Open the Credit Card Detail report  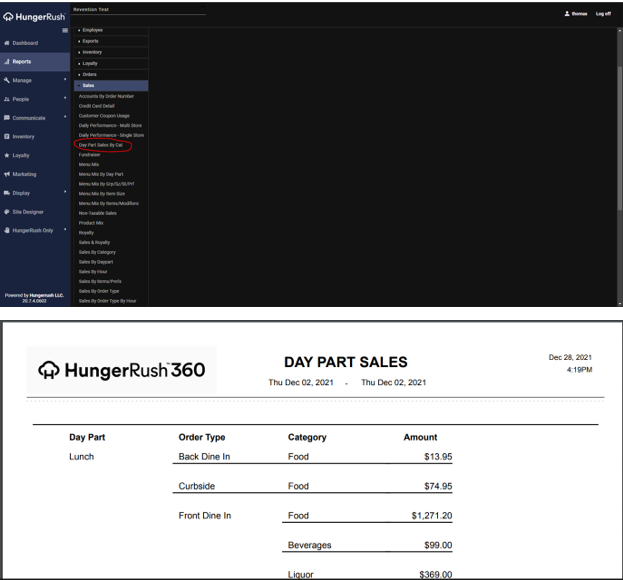click(97, 106)
